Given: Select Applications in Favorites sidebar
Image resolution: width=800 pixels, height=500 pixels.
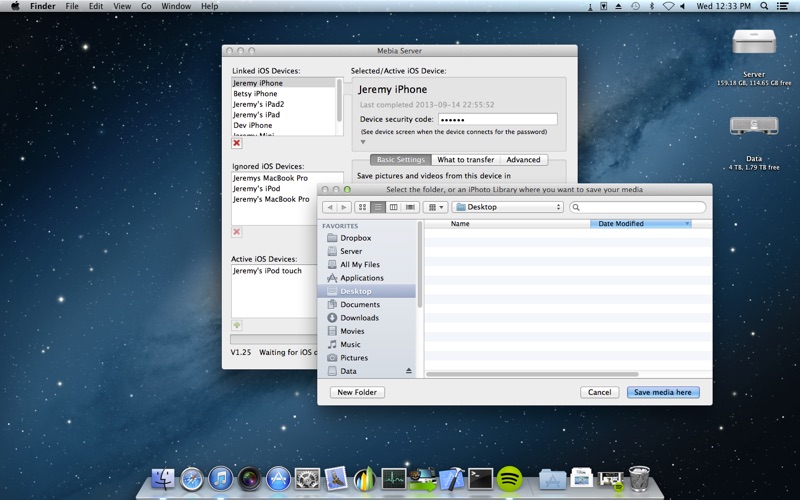Looking at the screenshot, I should pos(367,278).
